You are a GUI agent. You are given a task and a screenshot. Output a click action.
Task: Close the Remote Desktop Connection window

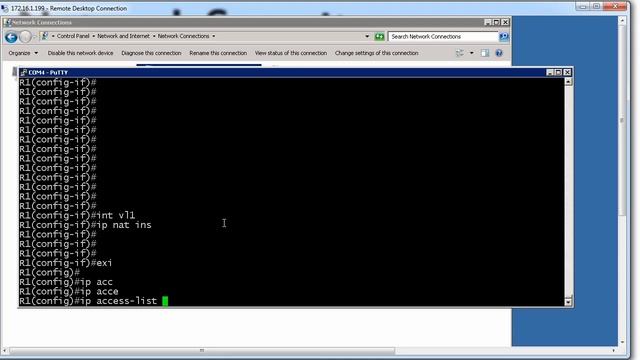tap(615, 6)
